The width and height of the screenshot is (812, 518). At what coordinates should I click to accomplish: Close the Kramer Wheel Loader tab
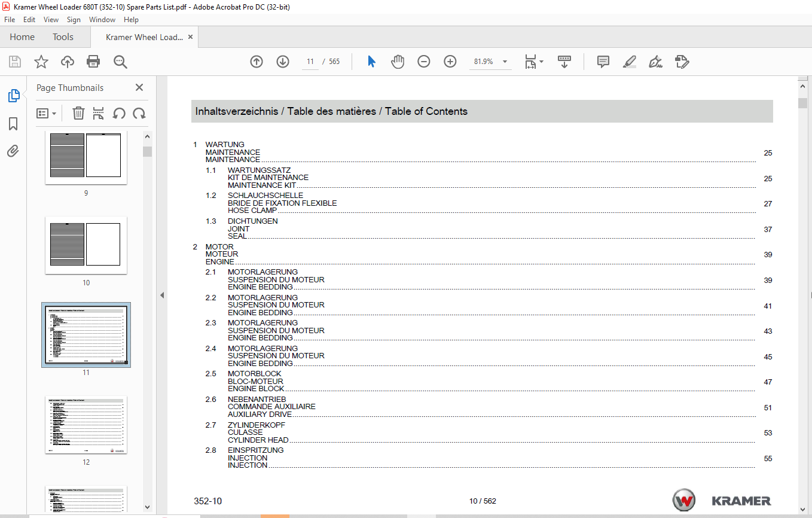[191, 37]
